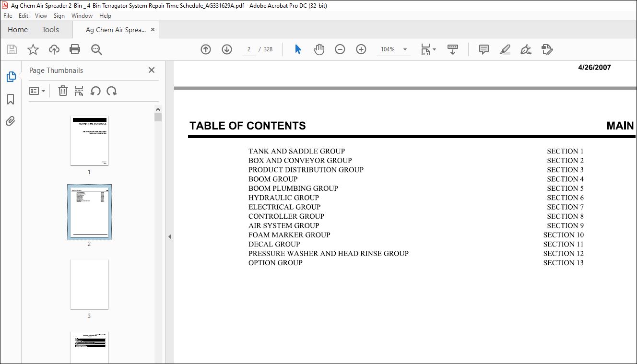The width and height of the screenshot is (637, 364).
Task: Open the Help menu
Action: [105, 16]
